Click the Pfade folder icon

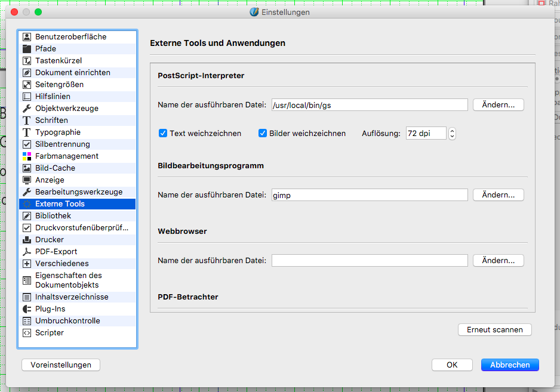pyautogui.click(x=26, y=49)
